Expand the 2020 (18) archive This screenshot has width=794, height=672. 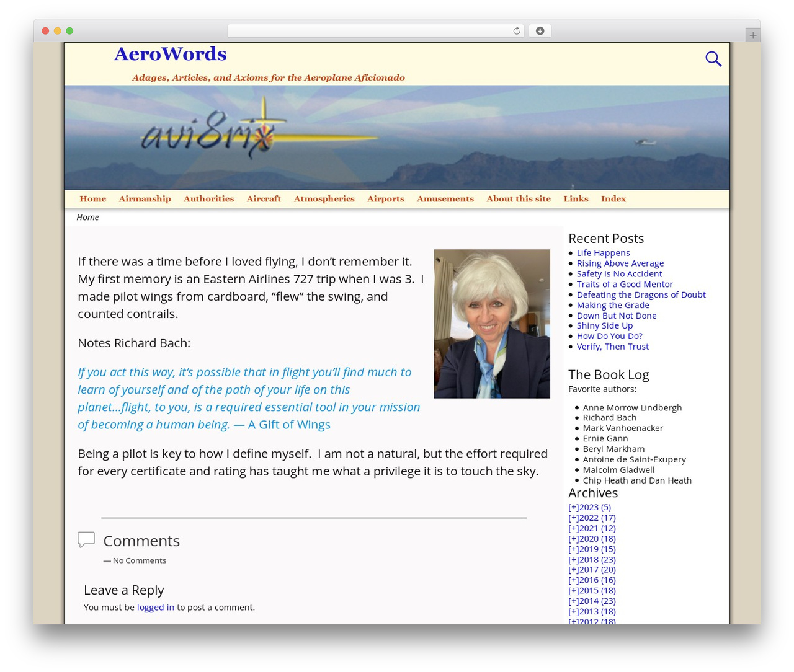coord(592,539)
